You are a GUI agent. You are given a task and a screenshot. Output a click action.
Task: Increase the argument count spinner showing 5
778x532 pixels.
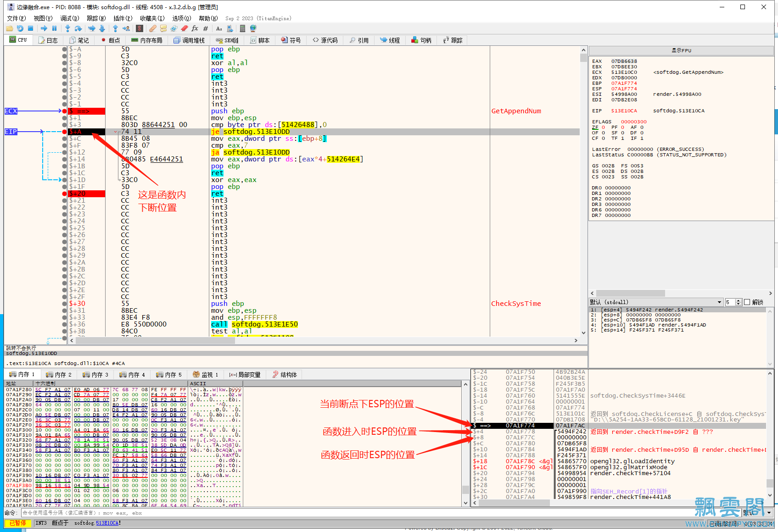click(x=739, y=300)
